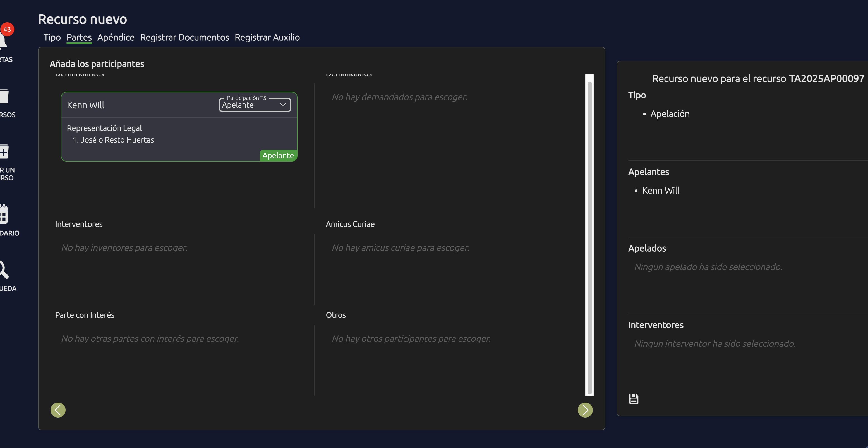Switch to the Apéndice tab
868x448 pixels.
coord(116,37)
